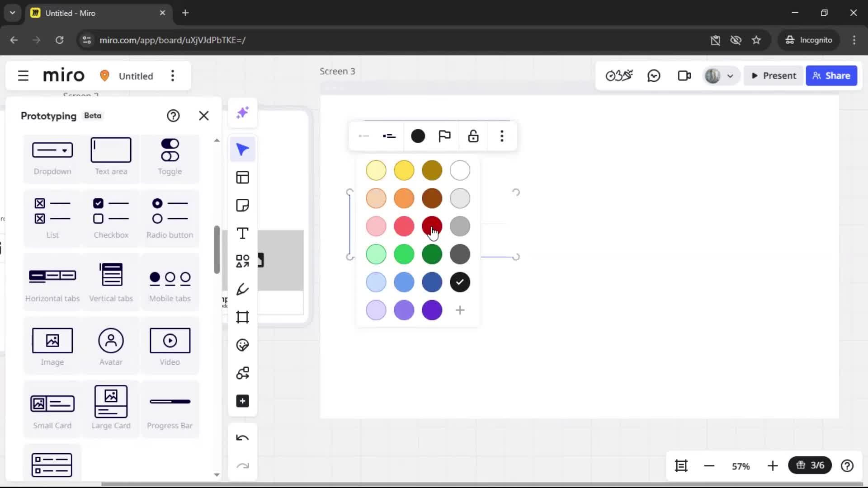The width and height of the screenshot is (868, 488).
Task: Click the black color circle in toolbar
Action: [418, 136]
